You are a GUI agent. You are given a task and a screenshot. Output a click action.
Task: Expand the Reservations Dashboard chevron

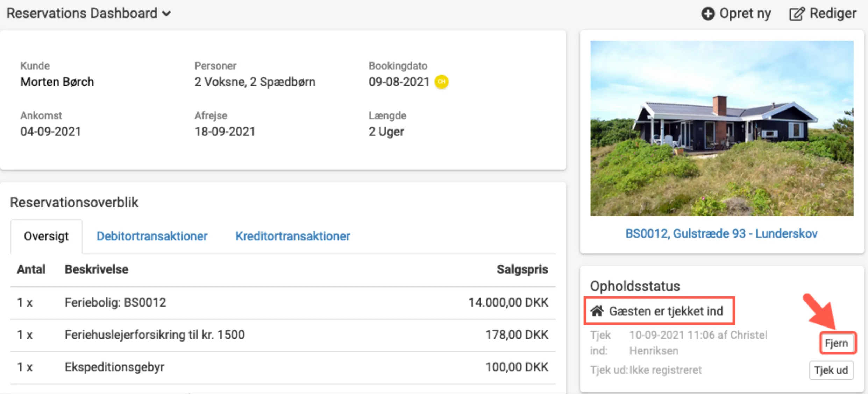tap(167, 14)
